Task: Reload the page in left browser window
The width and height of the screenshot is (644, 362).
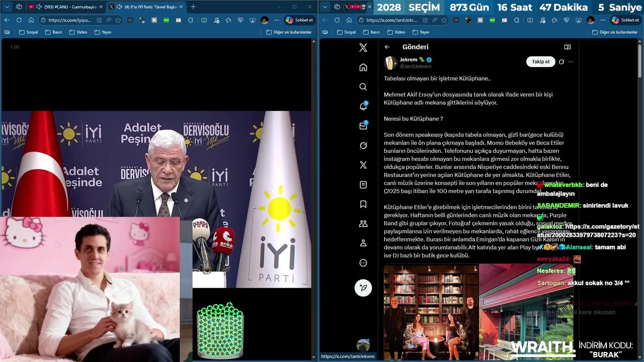Action: click(x=19, y=20)
